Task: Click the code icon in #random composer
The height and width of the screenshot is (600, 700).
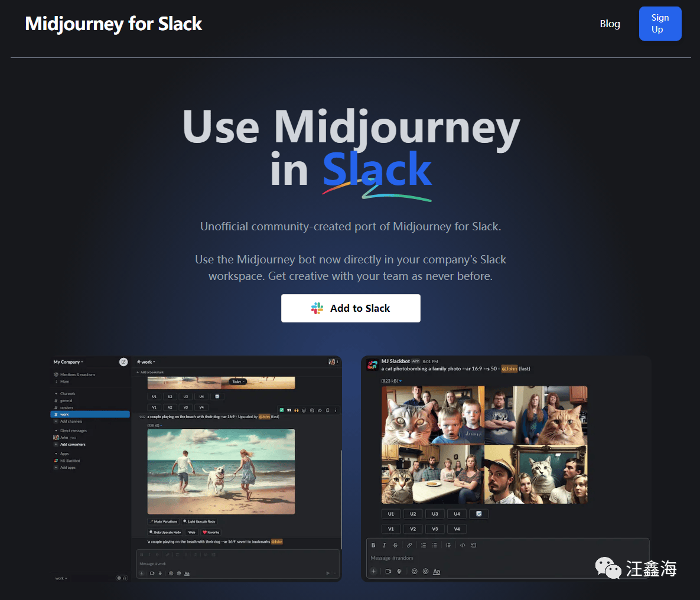Action: click(463, 545)
